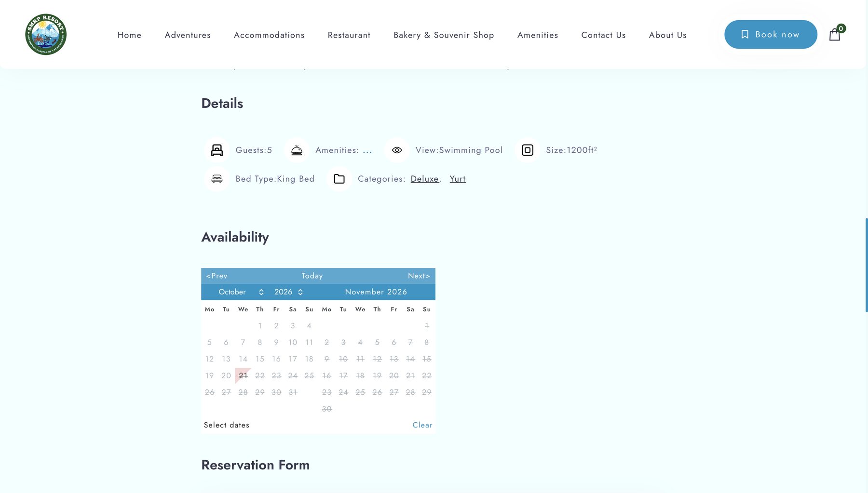Click the 'View:Swimming Pool' text
868x493 pixels.
pyautogui.click(x=459, y=150)
